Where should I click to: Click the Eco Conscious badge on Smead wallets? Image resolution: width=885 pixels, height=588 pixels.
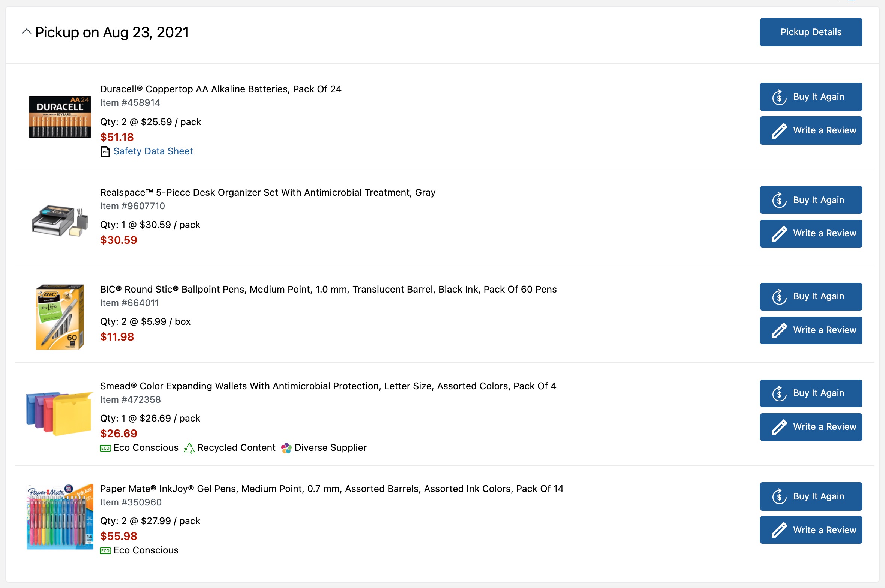105,448
